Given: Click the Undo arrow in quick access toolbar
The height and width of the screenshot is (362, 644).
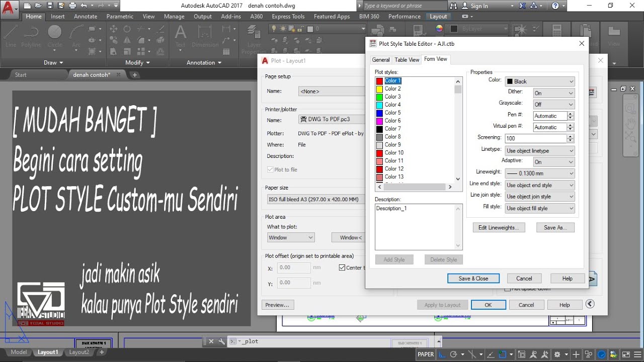Looking at the screenshot, I should 84,6.
